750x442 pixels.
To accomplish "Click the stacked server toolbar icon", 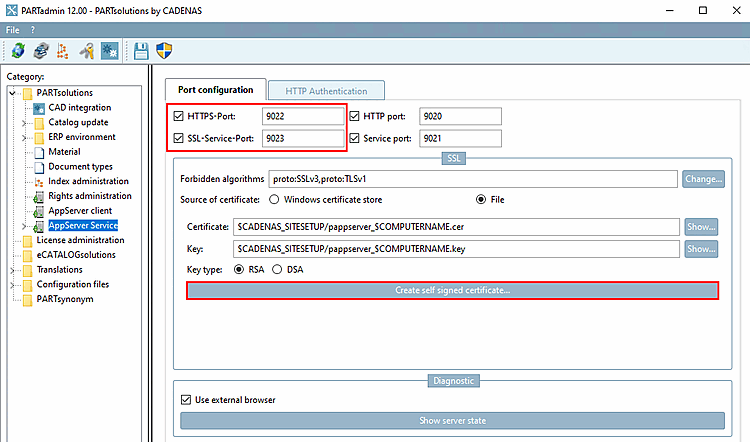I will tap(41, 50).
